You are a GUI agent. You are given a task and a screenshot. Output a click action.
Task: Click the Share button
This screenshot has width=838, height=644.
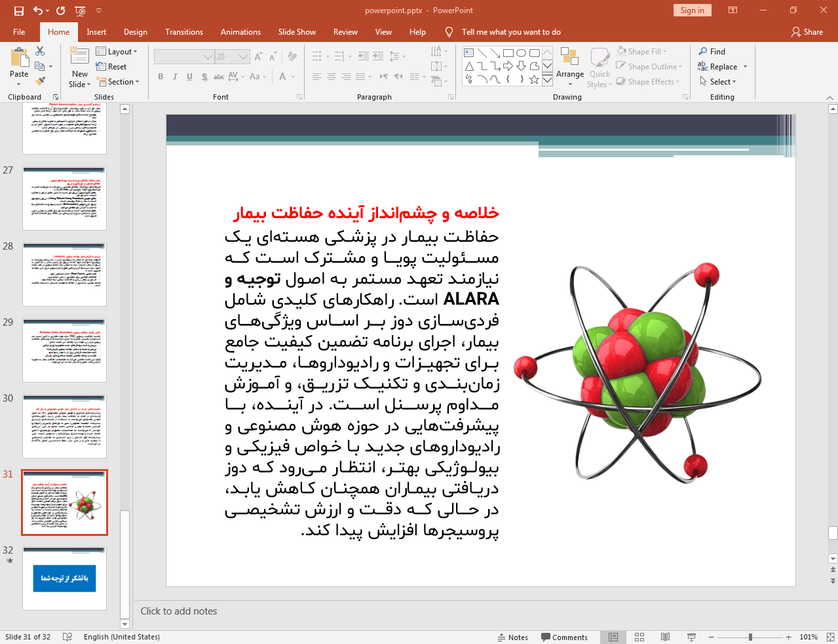click(x=807, y=32)
